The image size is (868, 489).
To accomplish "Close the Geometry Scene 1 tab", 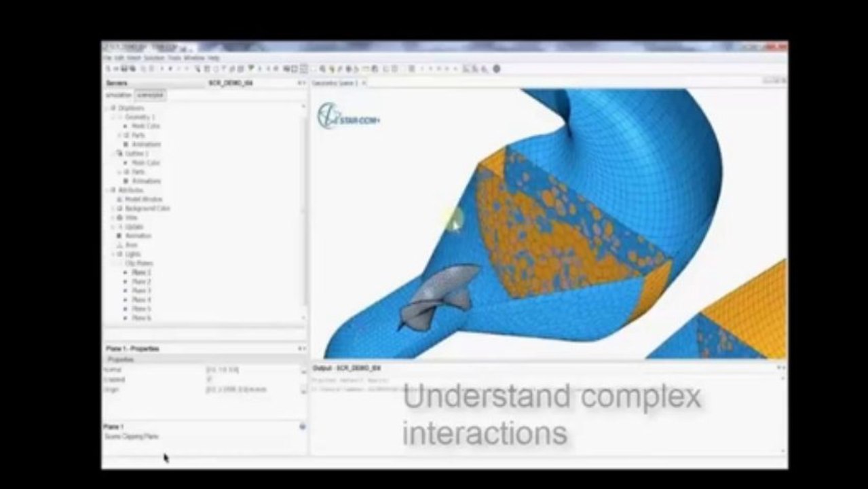I will point(364,83).
